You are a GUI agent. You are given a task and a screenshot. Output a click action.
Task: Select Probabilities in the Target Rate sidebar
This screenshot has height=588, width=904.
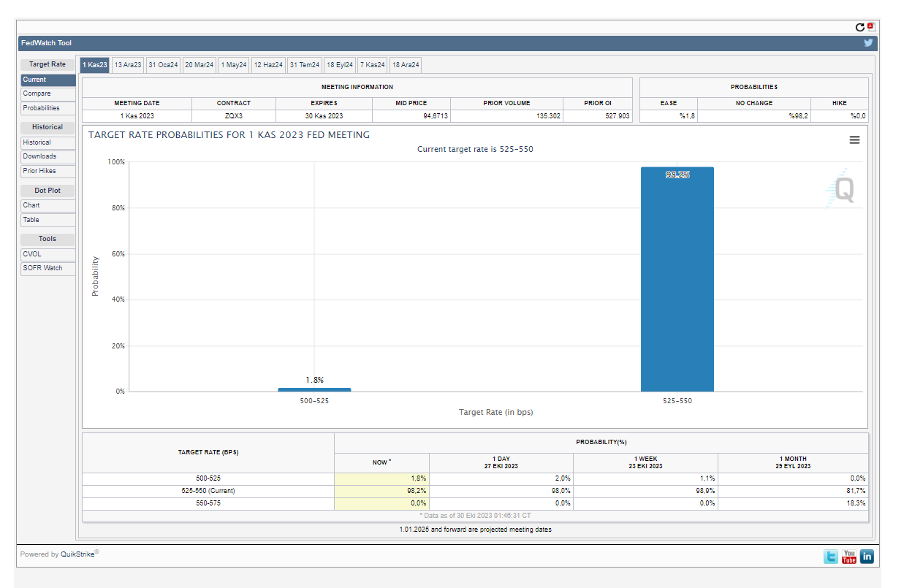point(48,108)
